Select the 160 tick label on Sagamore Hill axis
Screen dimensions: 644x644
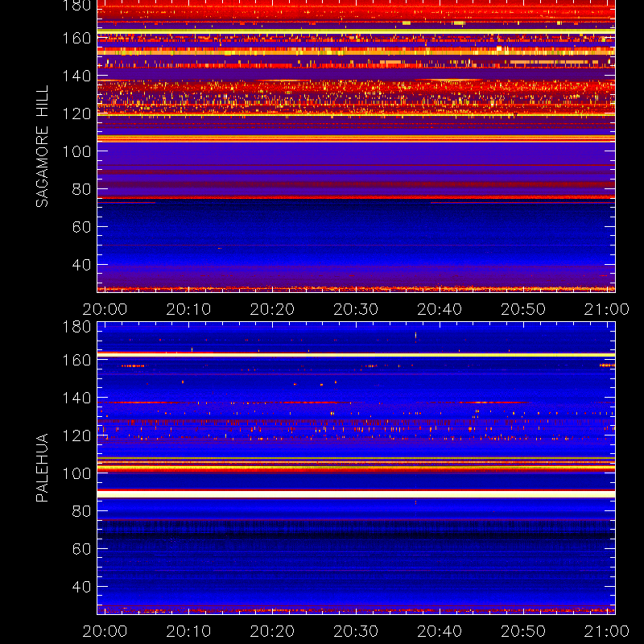(x=76, y=38)
